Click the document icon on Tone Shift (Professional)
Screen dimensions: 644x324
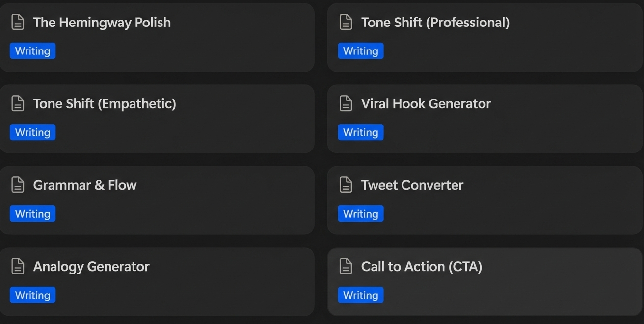(x=346, y=22)
